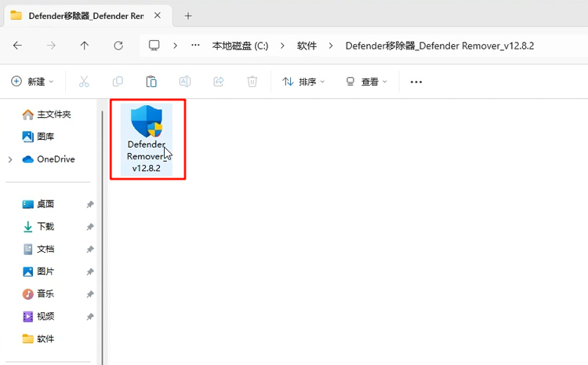This screenshot has width=588, height=365.
Task: Open 音乐 in quick access
Action: click(x=38, y=294)
